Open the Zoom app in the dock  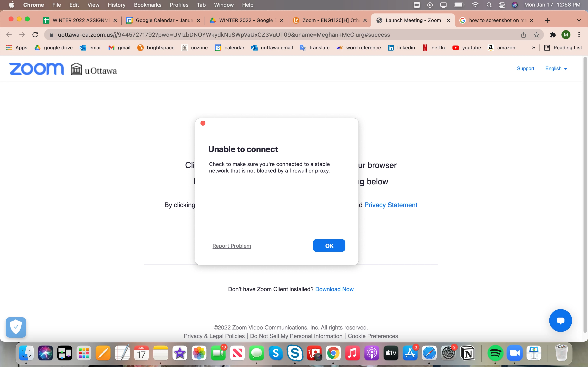[x=514, y=353]
